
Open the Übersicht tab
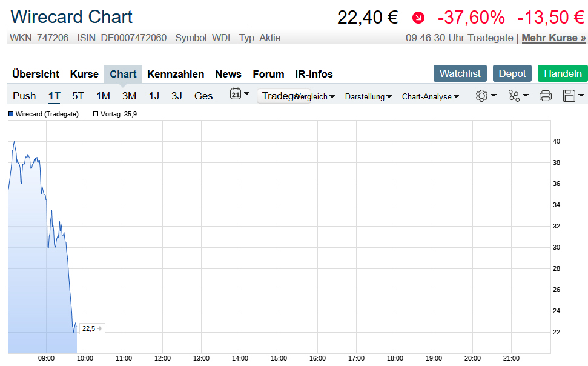[x=36, y=74]
